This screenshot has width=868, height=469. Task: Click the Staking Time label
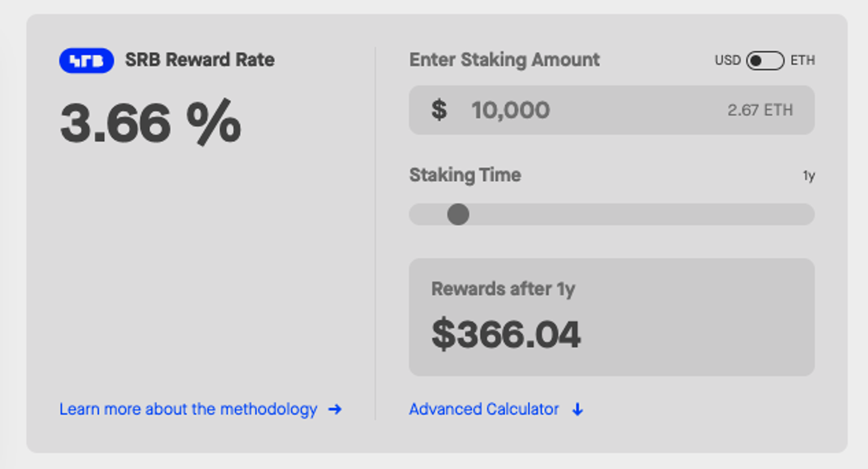coord(465,175)
